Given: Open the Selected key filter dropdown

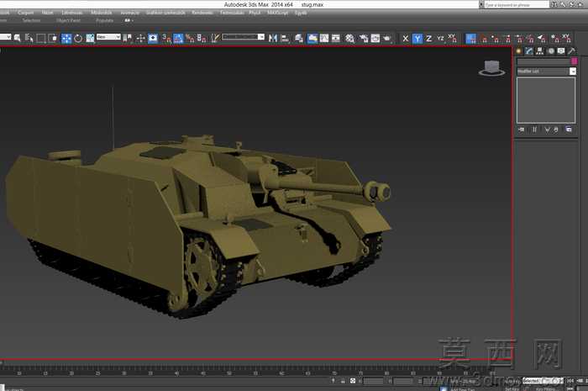Looking at the screenshot, I should pyautogui.click(x=543, y=381).
